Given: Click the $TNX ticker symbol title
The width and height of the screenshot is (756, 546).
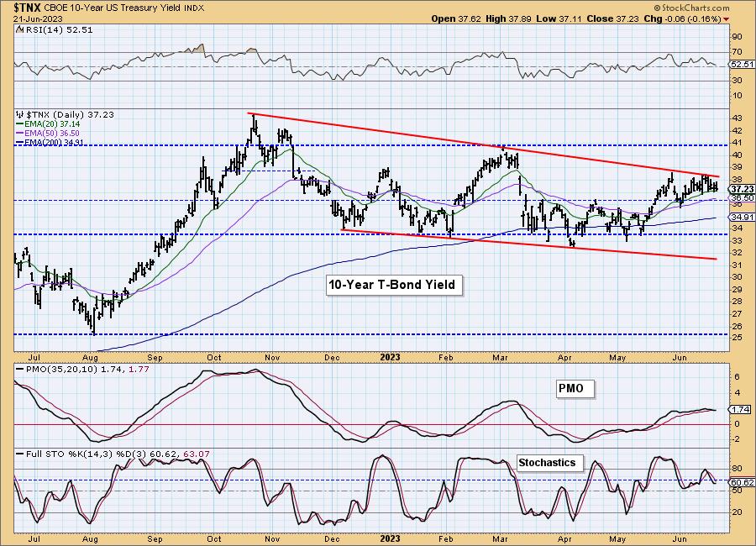Looking at the screenshot, I should [28, 8].
